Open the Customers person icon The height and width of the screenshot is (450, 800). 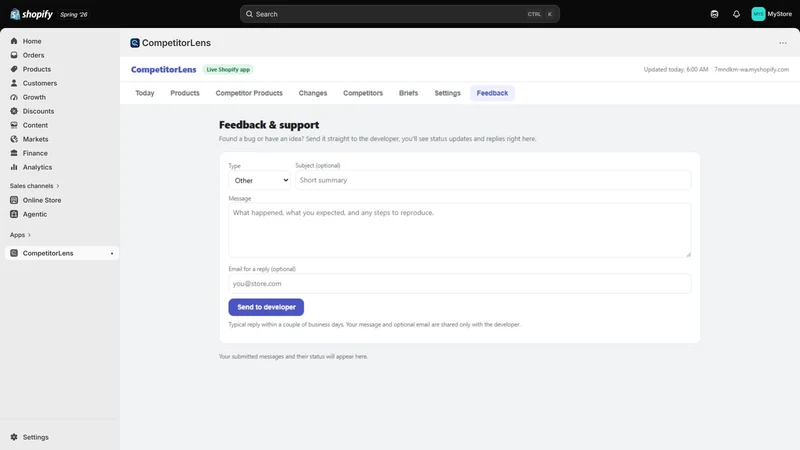[x=14, y=83]
